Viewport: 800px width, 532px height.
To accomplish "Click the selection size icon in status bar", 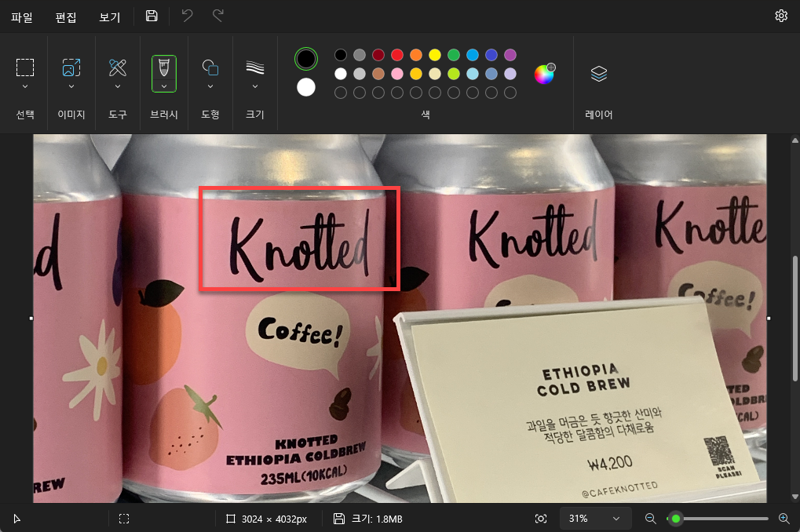I will click(124, 519).
